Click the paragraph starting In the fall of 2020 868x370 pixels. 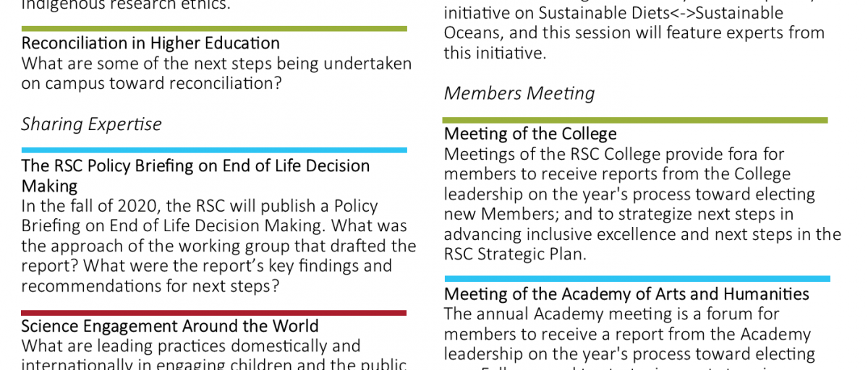click(218, 246)
